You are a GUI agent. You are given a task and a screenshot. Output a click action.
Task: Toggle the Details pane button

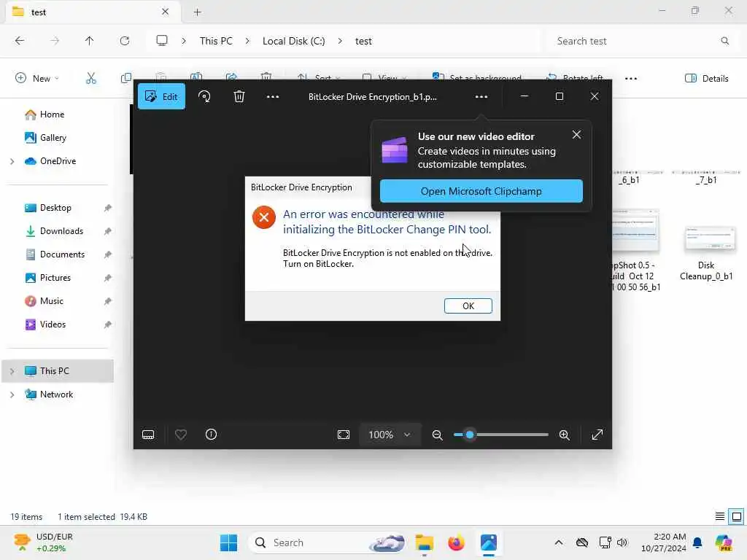click(706, 79)
